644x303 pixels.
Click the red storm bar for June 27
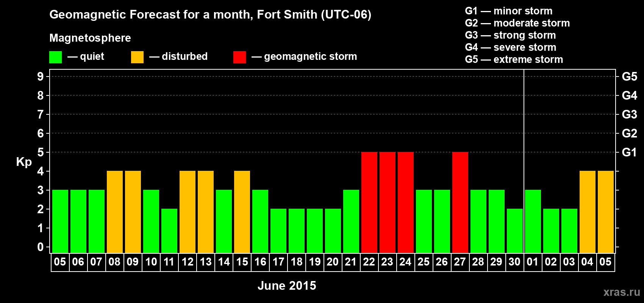coord(460,202)
